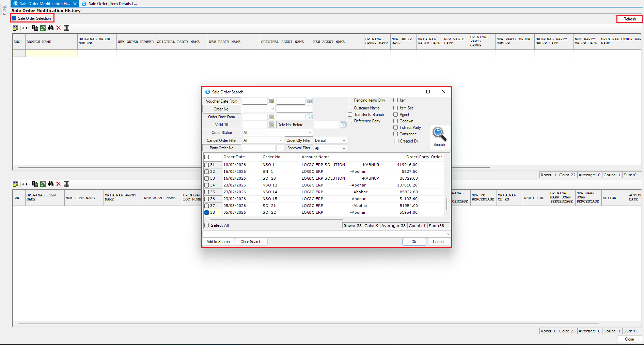Click copy icon in lower grid toolbar

pos(35,184)
